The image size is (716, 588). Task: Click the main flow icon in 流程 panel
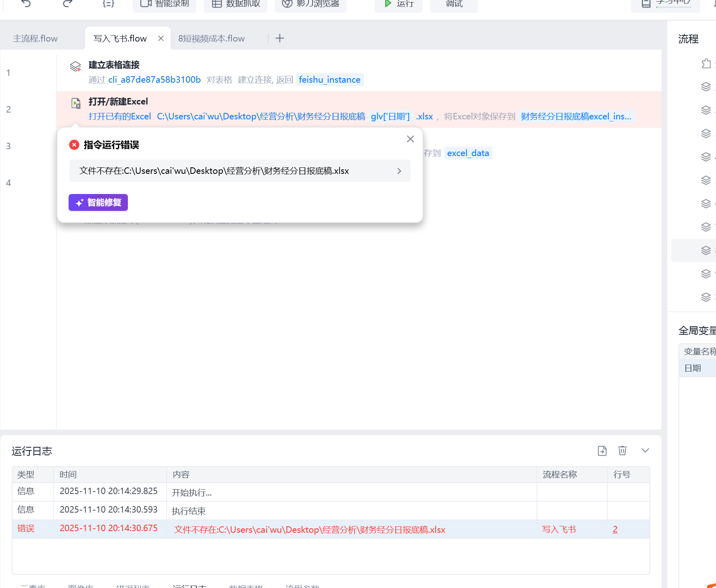tap(706, 63)
